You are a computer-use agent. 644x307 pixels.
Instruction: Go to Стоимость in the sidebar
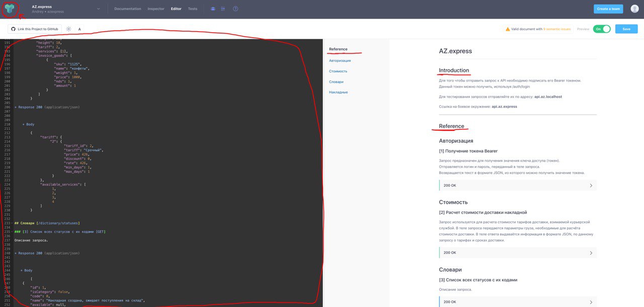(x=338, y=71)
